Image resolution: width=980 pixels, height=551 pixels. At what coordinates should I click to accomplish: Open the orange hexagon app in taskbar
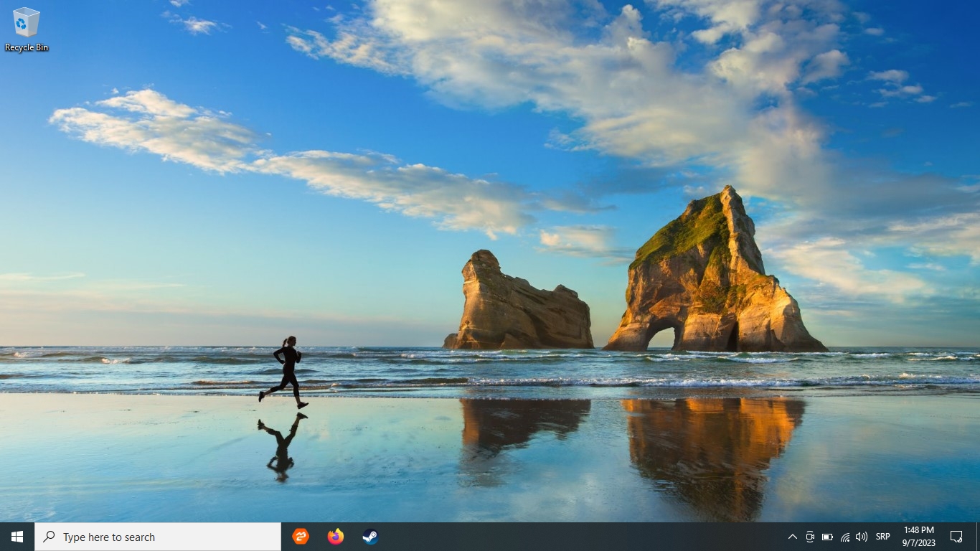(301, 537)
